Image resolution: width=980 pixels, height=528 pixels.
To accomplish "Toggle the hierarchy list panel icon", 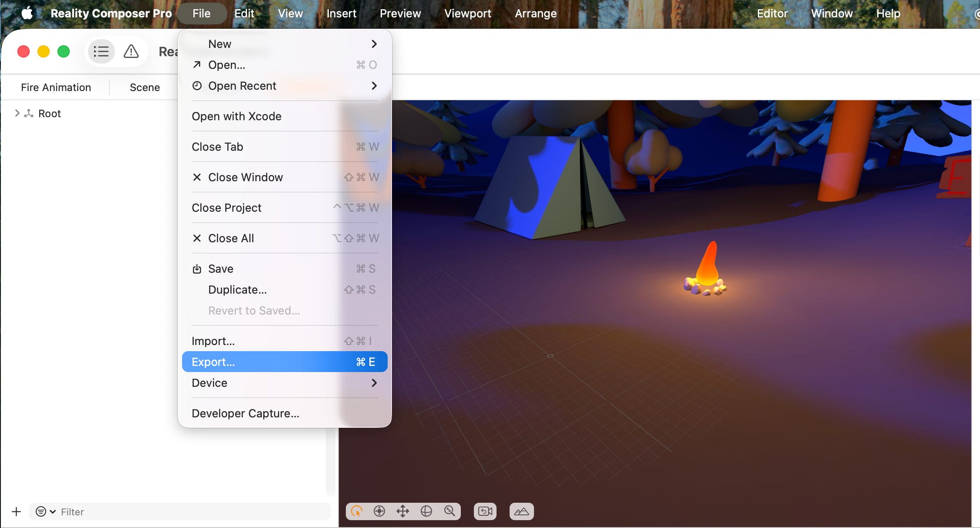I will pos(101,52).
